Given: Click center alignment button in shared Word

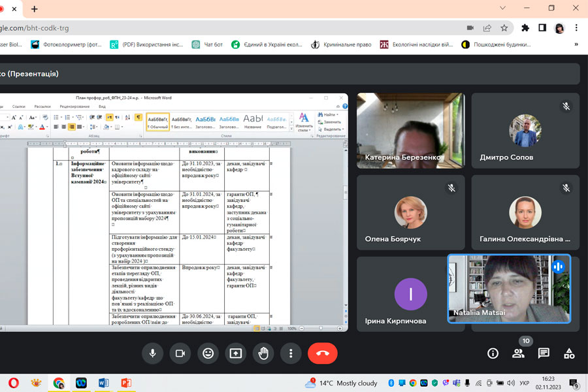Looking at the screenshot, I should (64, 127).
